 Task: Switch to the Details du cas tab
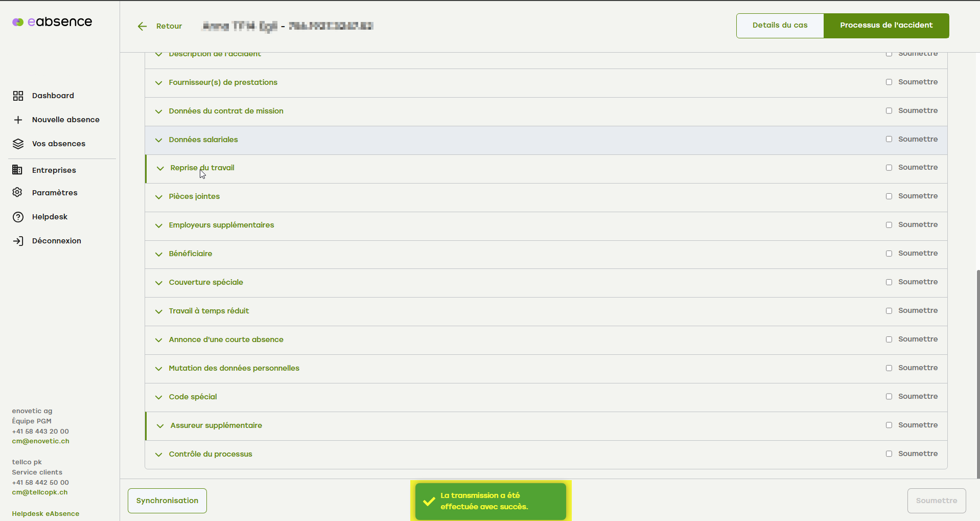click(x=780, y=25)
